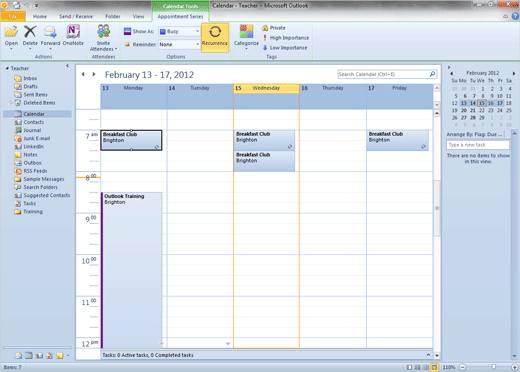Select the Appointment Series tab

pos(180,16)
